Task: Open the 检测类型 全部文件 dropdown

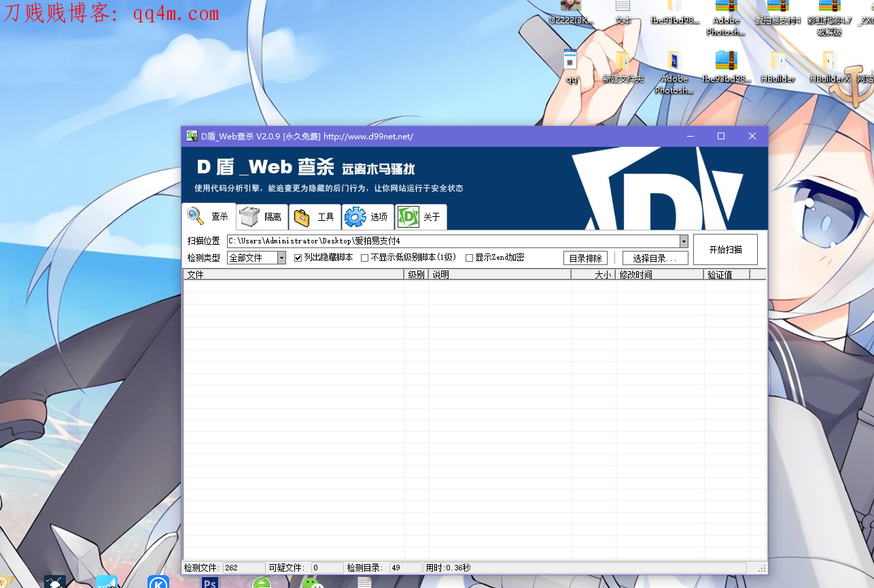Action: pyautogui.click(x=257, y=258)
